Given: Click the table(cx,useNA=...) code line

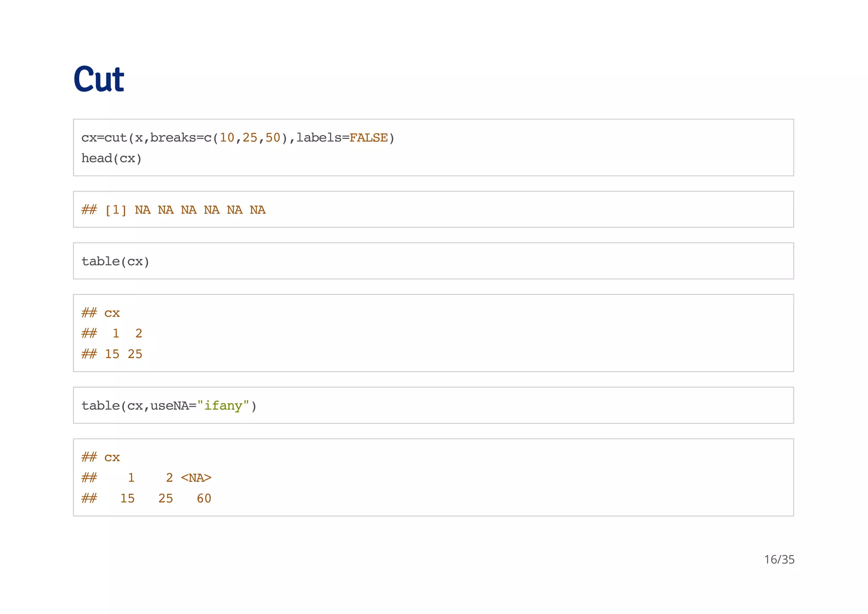Looking at the screenshot, I should 169,406.
